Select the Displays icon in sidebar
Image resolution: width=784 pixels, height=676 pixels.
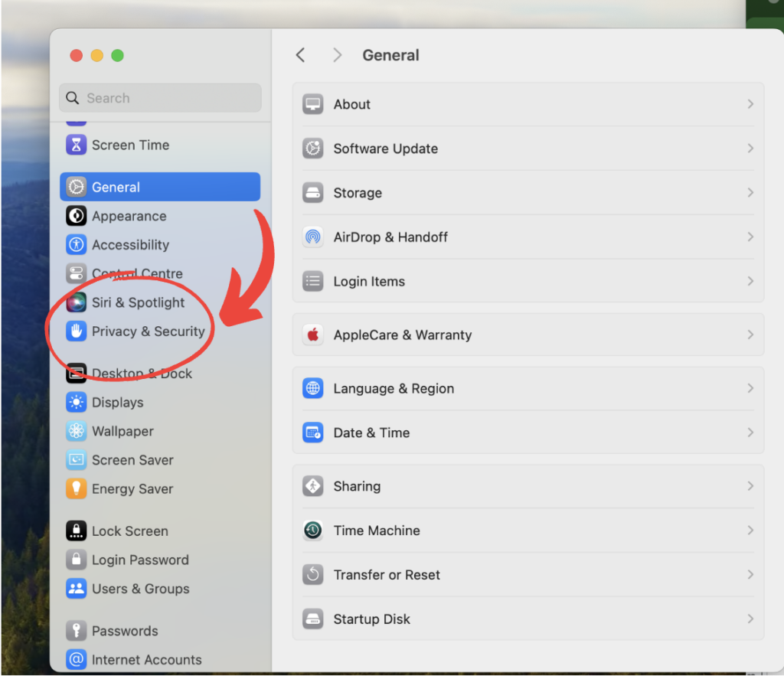click(75, 402)
